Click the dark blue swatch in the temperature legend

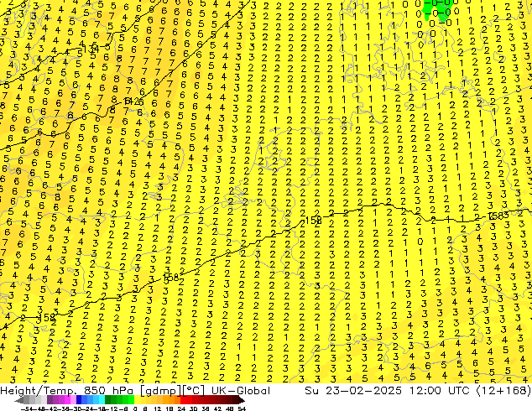click(79, 399)
